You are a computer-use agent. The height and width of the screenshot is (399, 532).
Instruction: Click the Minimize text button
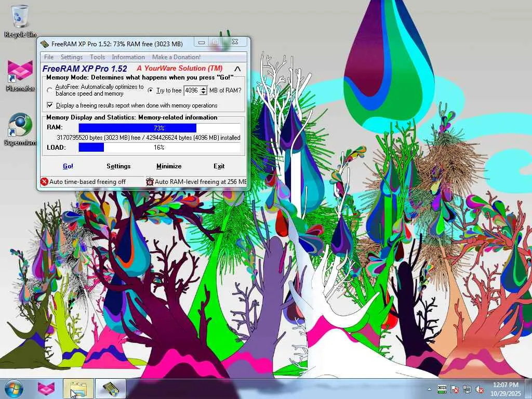169,166
